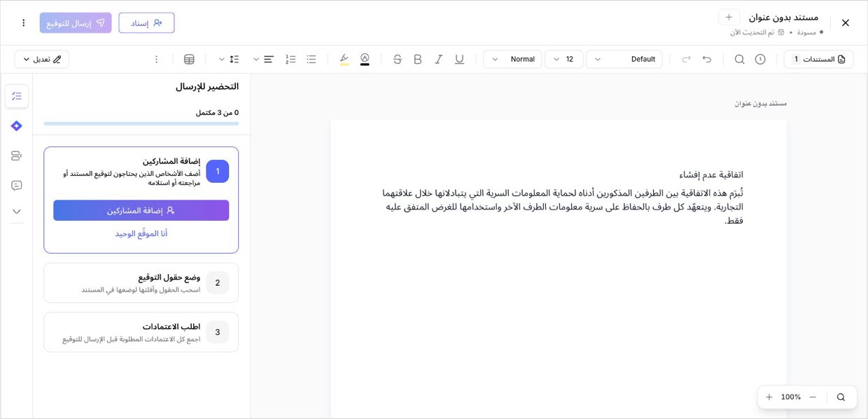Image resolution: width=868 pixels, height=419 pixels.
Task: Open version history clock icon
Action: tap(760, 60)
